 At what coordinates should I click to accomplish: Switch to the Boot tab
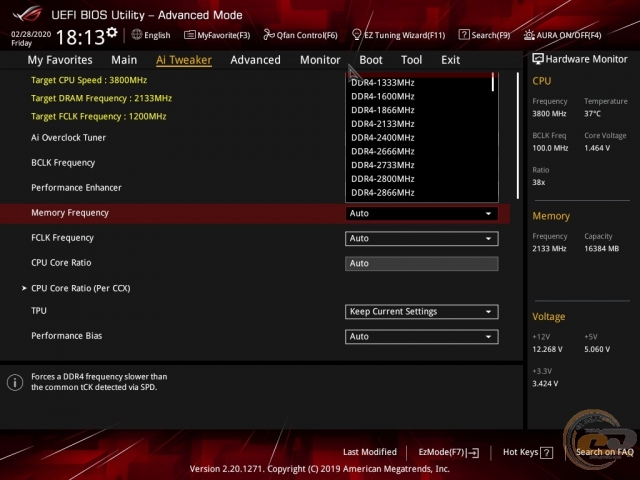pos(371,60)
